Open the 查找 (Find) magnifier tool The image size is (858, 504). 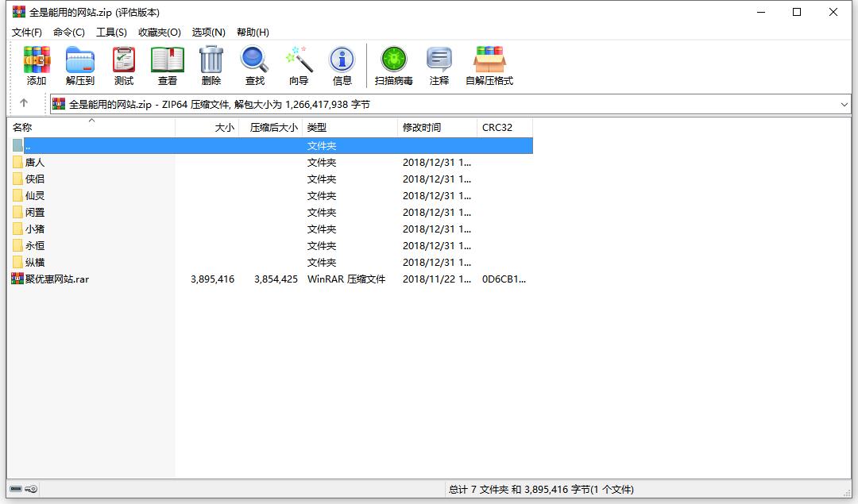[254, 65]
